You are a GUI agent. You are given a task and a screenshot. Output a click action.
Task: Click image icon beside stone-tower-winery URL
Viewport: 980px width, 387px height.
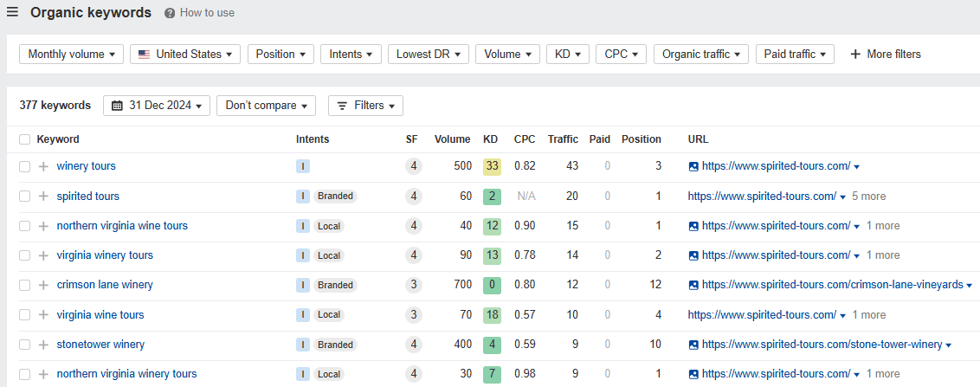pyautogui.click(x=693, y=345)
